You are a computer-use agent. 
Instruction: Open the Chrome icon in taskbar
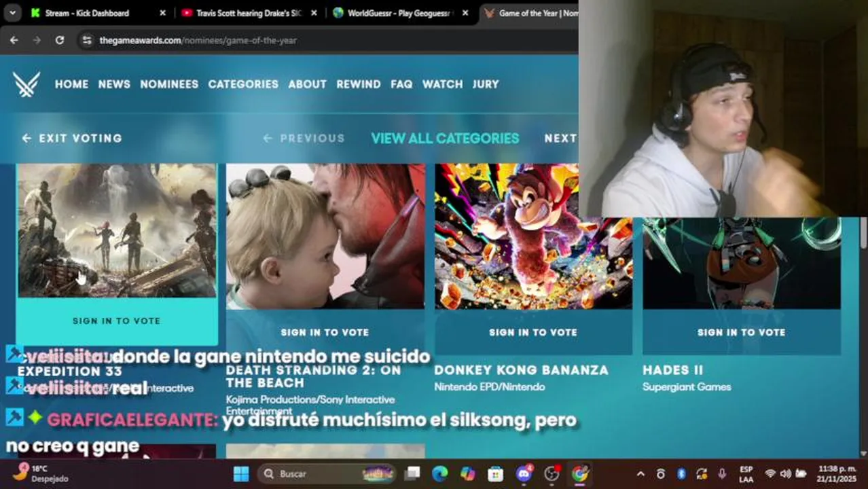[x=580, y=474]
